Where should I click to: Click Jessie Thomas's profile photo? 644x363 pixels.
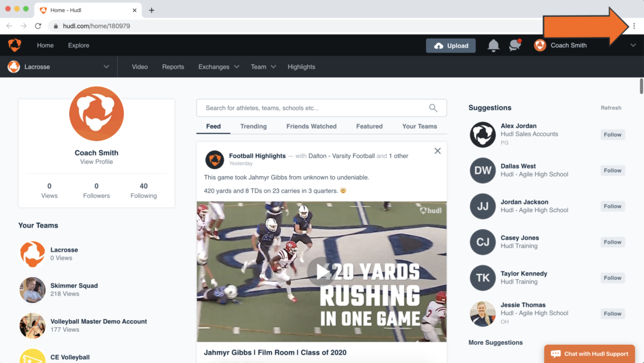point(482,314)
